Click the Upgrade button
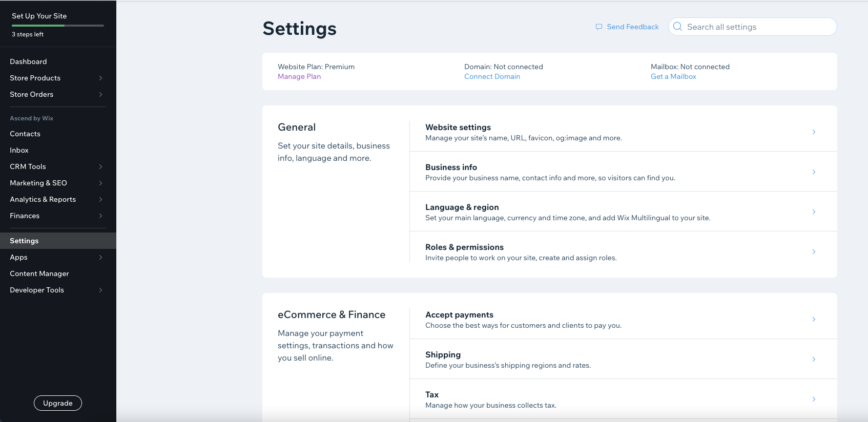This screenshot has width=868, height=422. point(58,403)
